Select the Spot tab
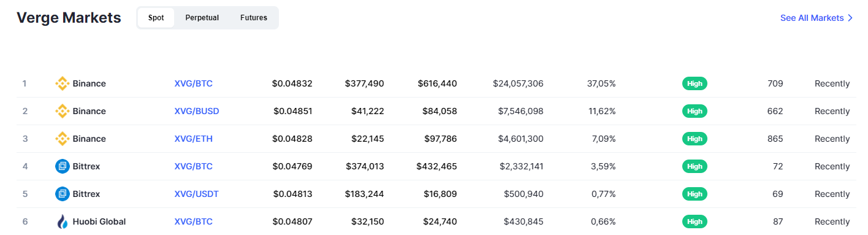Viewport: 868px width, 235px height. click(156, 18)
